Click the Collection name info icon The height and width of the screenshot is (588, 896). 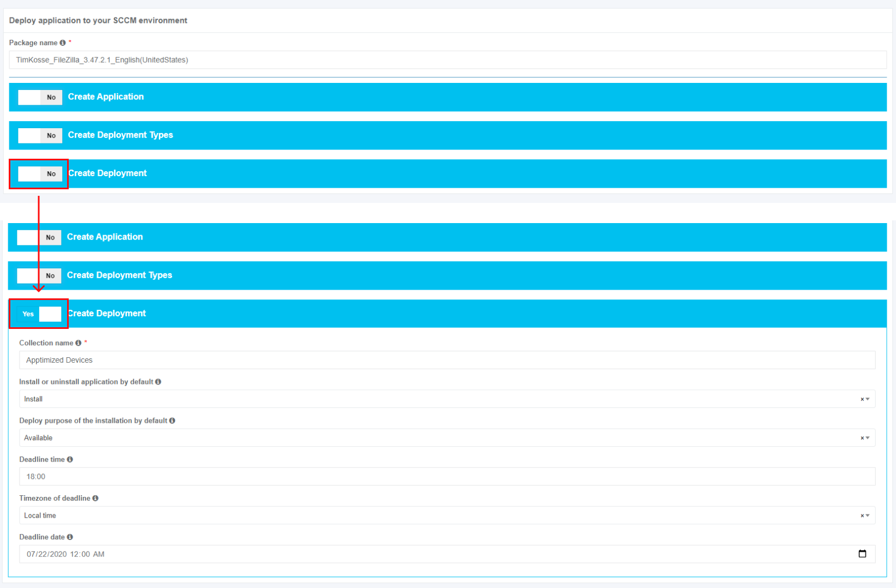(x=79, y=343)
